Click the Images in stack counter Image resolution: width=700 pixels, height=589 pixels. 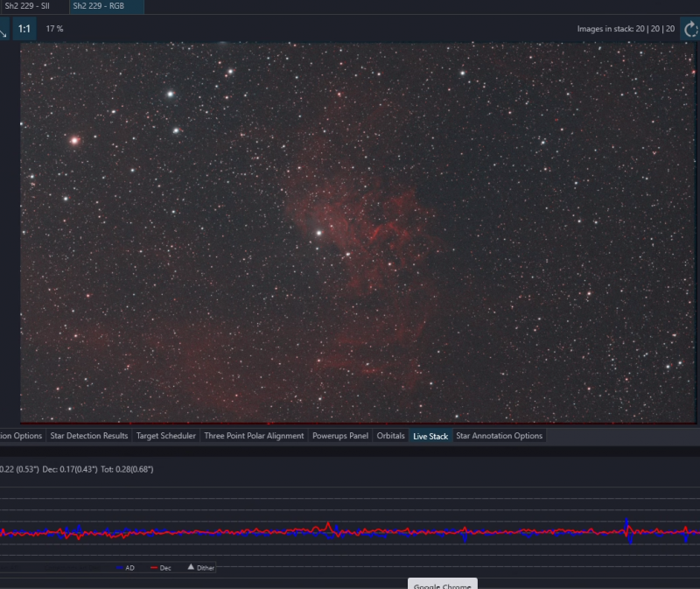[x=626, y=29]
